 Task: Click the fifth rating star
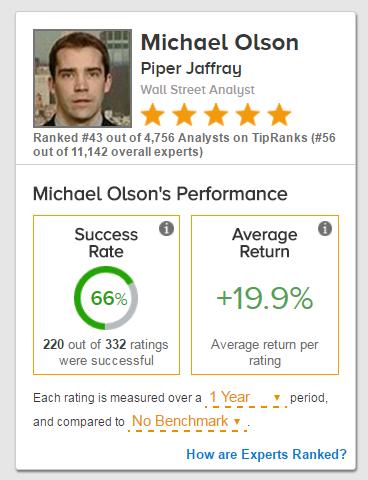[x=279, y=115]
